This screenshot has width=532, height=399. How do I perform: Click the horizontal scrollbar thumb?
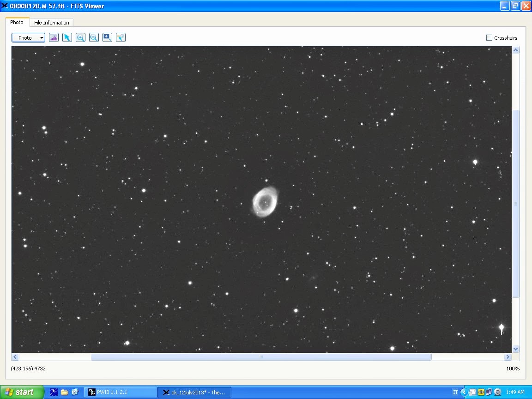tap(261, 357)
